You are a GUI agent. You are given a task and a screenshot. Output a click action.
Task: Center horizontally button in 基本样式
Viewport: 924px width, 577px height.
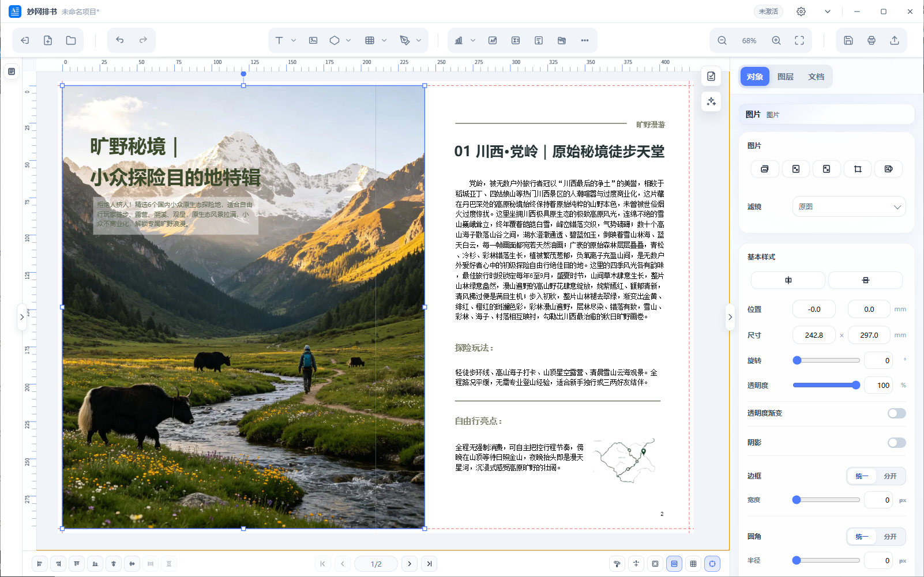(788, 280)
